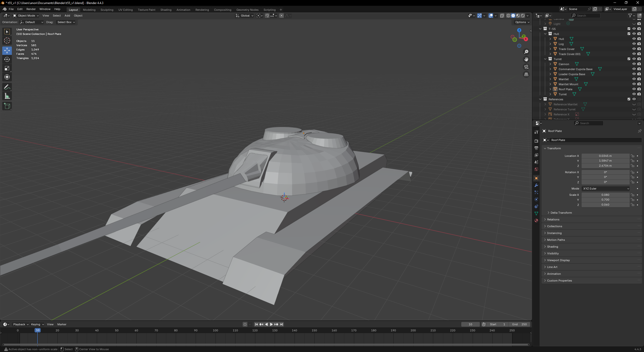Open the Render menu
Viewport: 644px width, 352px height.
tap(31, 9)
